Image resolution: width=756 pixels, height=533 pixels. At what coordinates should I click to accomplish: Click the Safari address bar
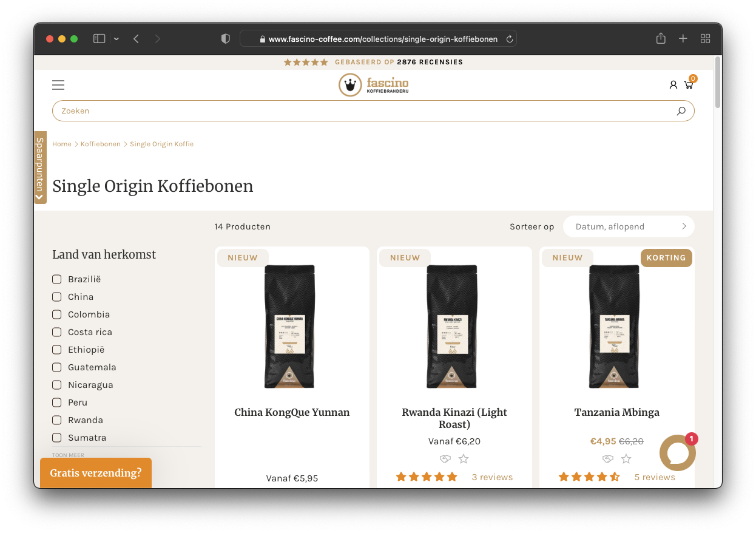coord(379,39)
